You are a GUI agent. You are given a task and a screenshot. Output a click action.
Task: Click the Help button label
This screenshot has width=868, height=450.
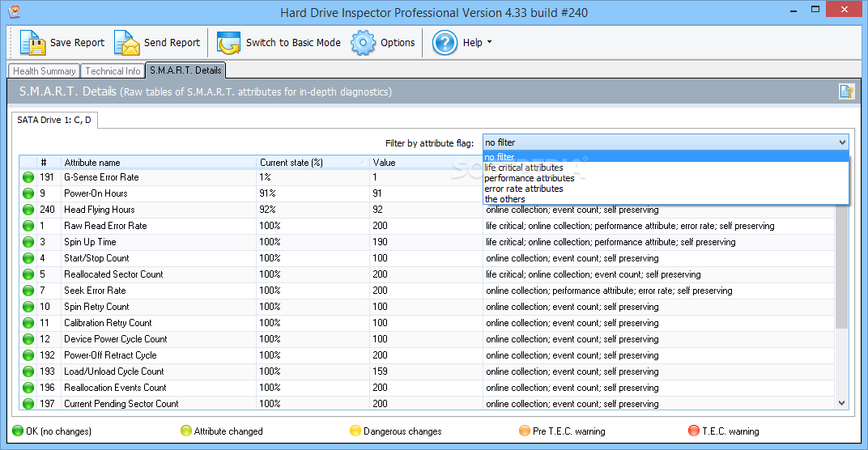472,43
